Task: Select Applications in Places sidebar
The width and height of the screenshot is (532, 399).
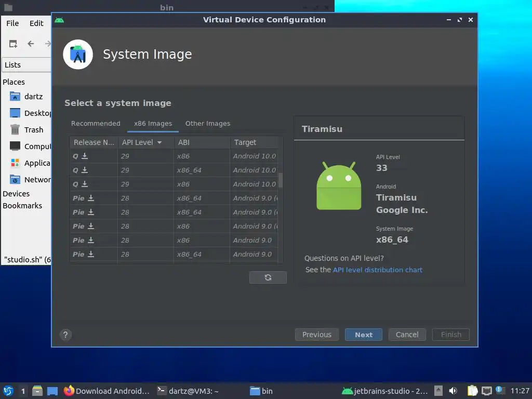Action: 30,163
